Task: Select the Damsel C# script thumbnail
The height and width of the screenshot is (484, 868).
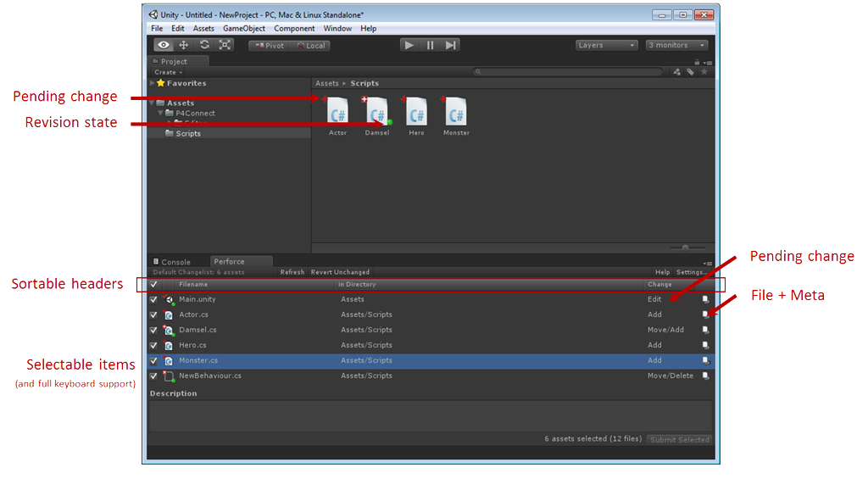Action: tap(377, 113)
